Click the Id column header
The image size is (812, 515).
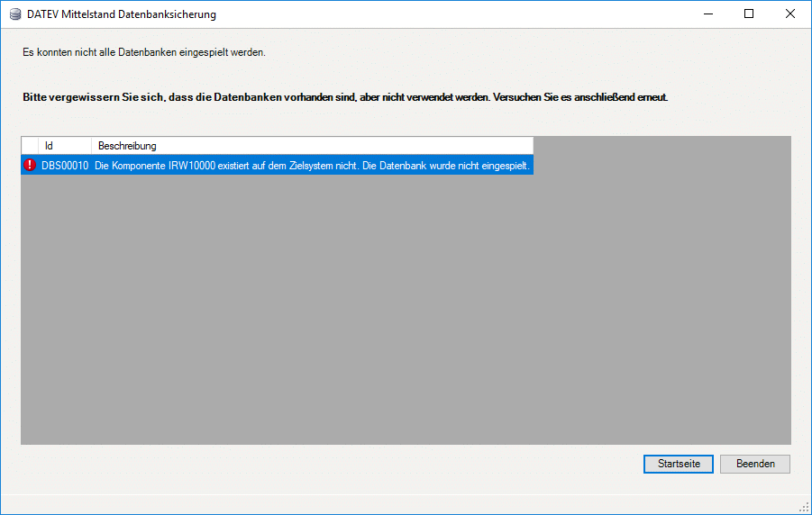[x=65, y=146]
